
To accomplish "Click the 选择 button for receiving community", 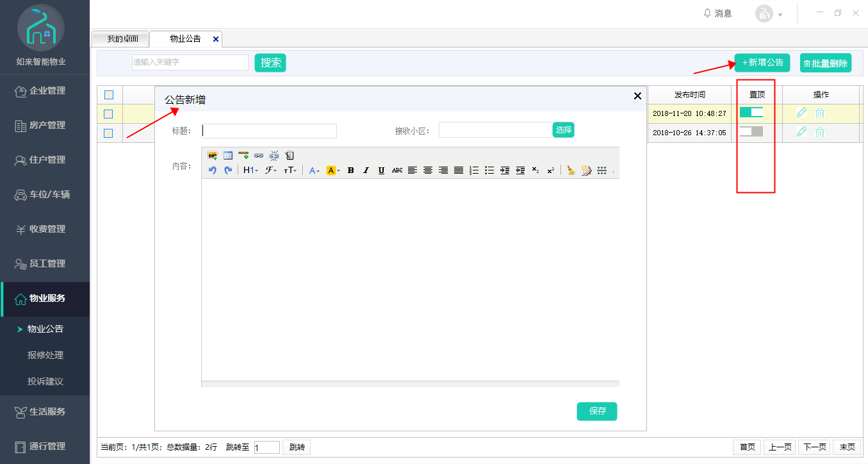I will [x=563, y=130].
